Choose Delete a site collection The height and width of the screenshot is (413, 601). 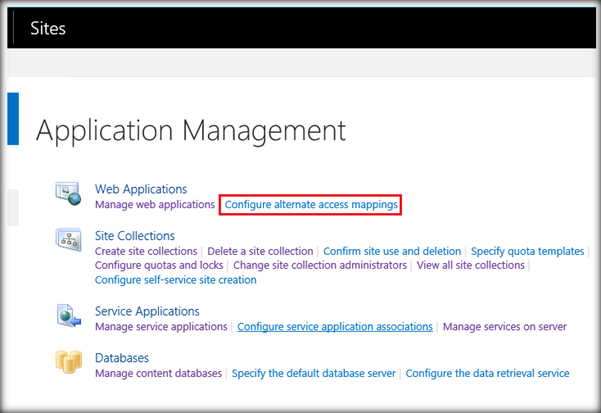260,251
